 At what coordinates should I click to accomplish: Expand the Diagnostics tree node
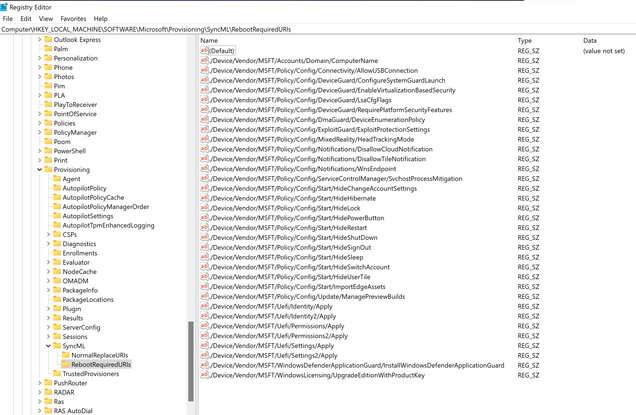click(48, 244)
